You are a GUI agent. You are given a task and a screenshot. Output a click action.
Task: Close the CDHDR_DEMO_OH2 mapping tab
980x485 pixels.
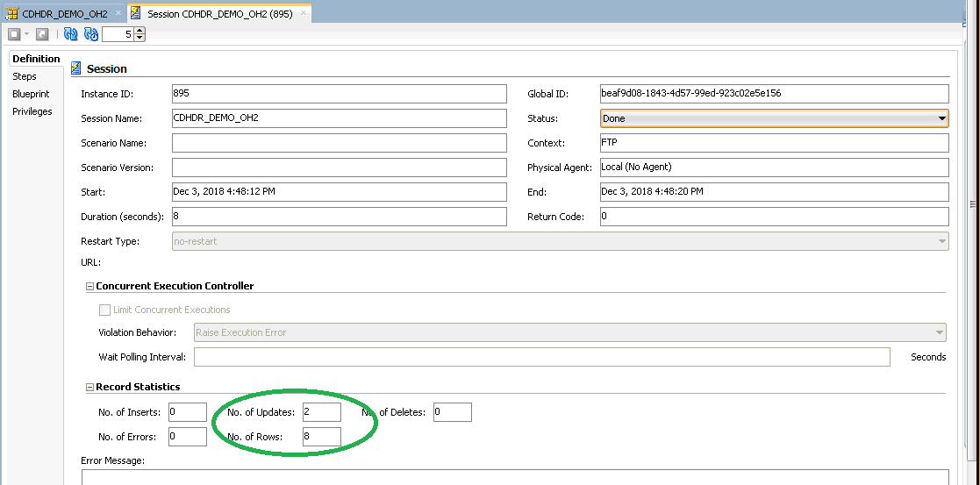pyautogui.click(x=118, y=13)
